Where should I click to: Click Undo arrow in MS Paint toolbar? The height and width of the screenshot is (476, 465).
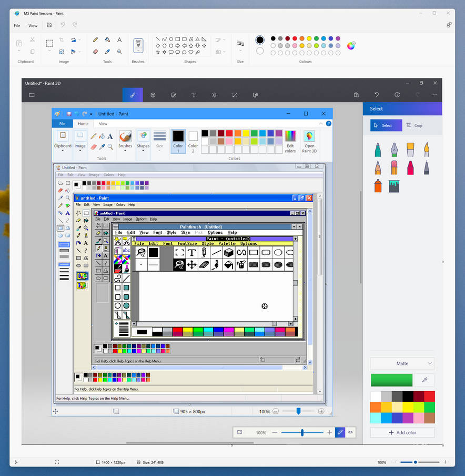coord(63,25)
